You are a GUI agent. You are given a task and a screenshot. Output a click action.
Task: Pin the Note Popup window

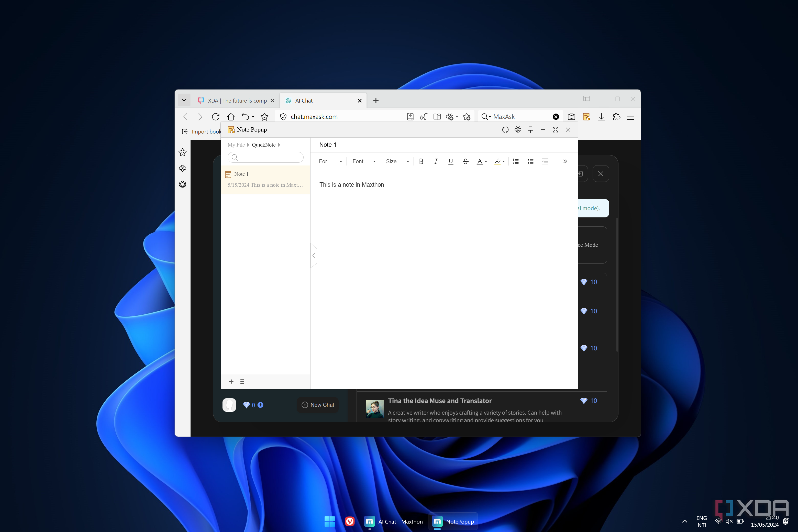tap(530, 130)
